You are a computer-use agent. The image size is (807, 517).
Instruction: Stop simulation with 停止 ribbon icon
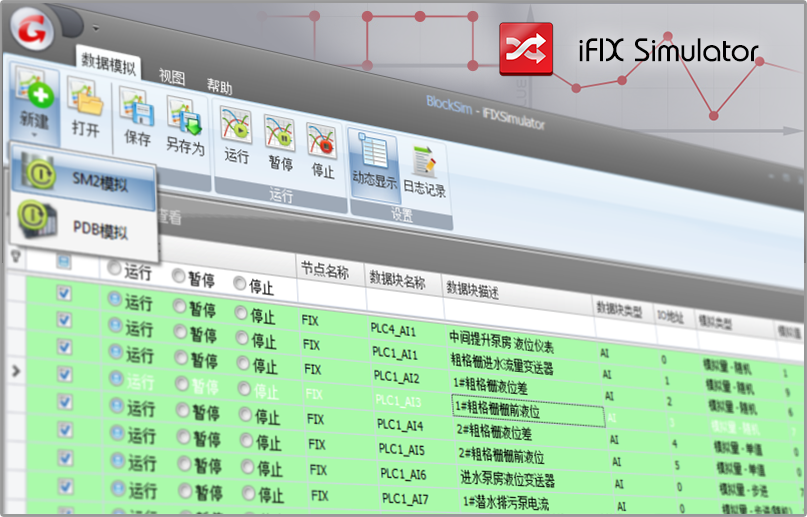322,140
